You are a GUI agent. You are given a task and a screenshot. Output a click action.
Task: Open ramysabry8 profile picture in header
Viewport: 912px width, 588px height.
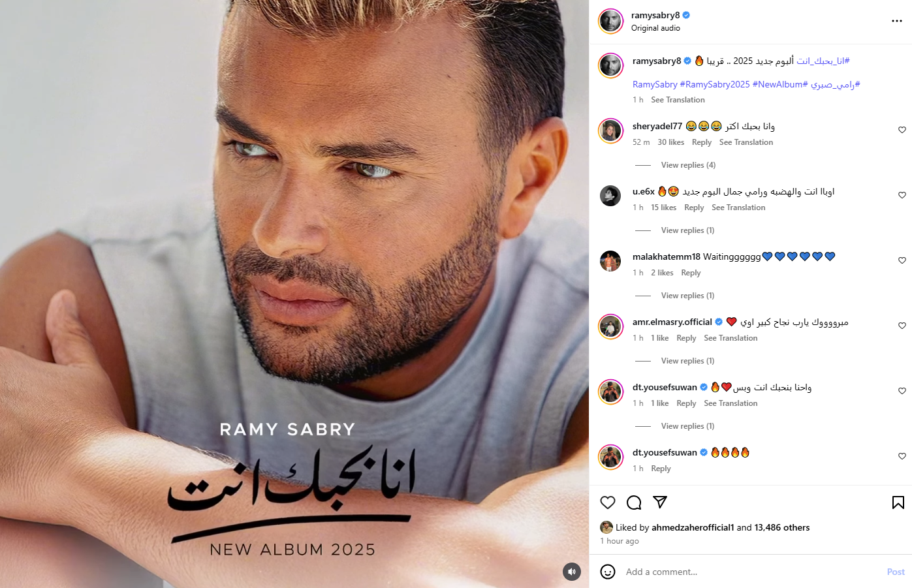point(611,22)
